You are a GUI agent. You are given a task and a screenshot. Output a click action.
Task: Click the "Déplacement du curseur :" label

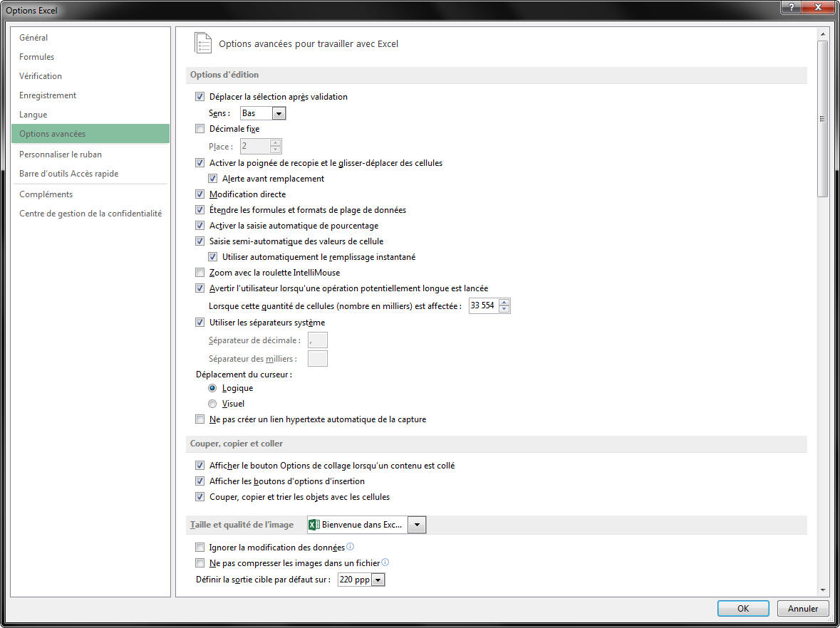click(244, 375)
